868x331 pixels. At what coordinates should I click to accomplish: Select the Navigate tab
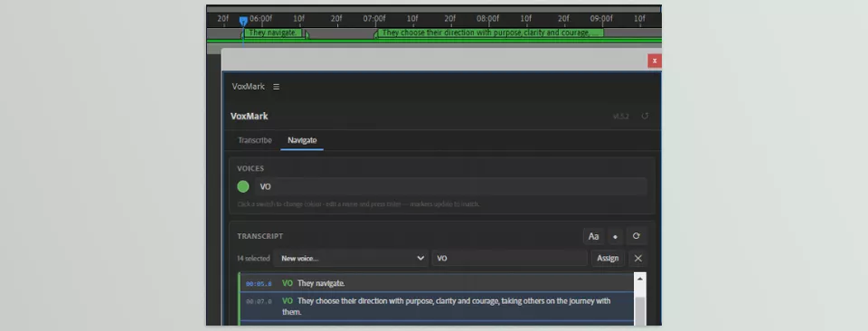click(x=302, y=140)
